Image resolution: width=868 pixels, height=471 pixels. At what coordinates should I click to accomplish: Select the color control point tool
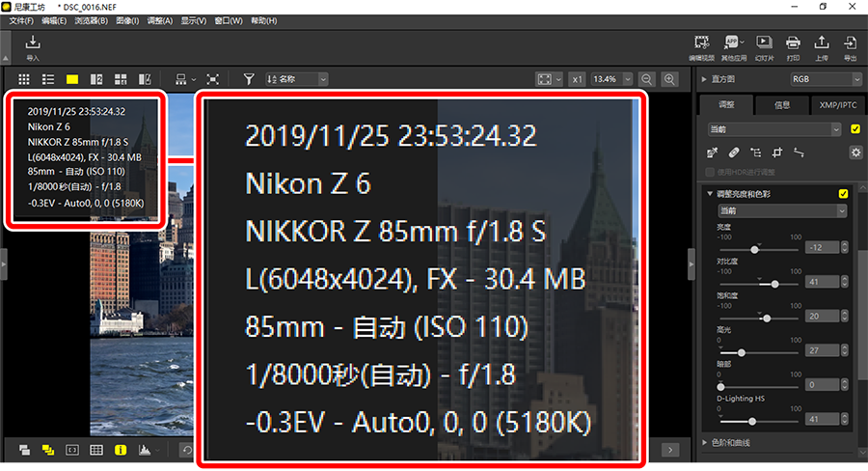tap(755, 152)
